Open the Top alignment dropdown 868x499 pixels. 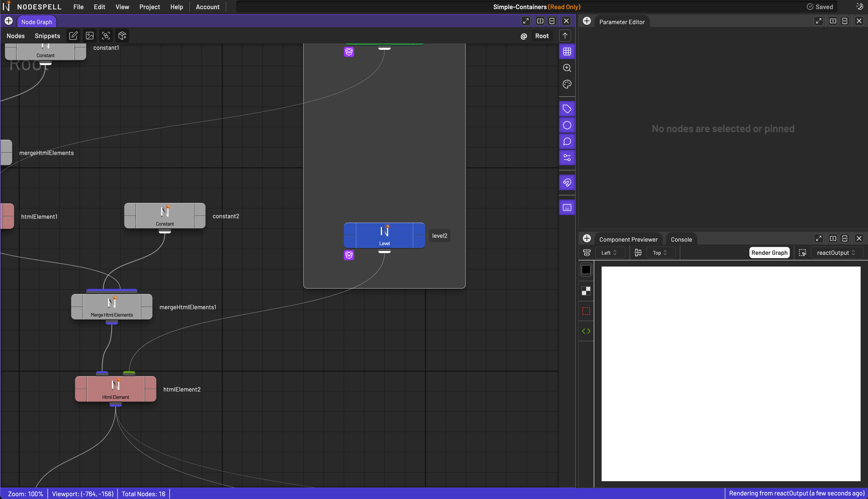point(660,253)
